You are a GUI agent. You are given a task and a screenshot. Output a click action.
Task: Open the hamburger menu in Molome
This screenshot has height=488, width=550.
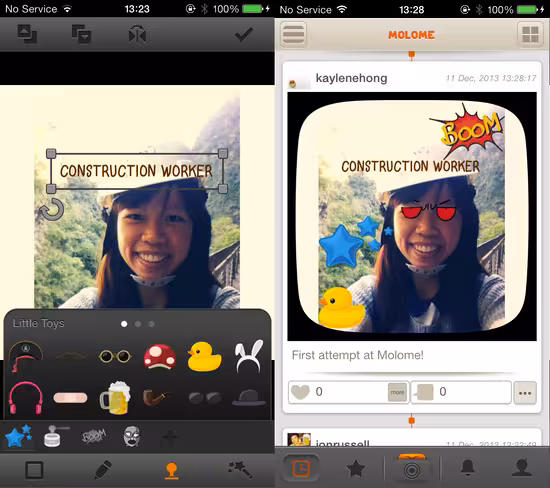[x=294, y=34]
